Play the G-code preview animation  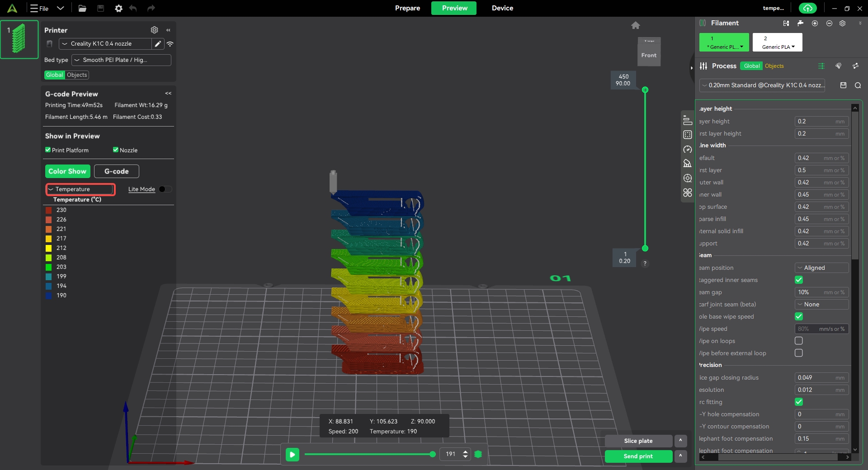coord(292,454)
